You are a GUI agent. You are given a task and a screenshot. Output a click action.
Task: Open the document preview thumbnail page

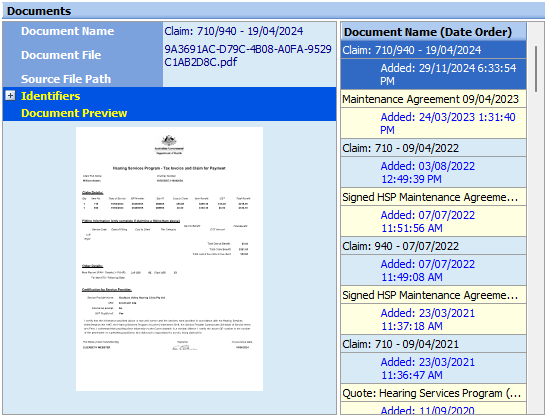[169, 259]
